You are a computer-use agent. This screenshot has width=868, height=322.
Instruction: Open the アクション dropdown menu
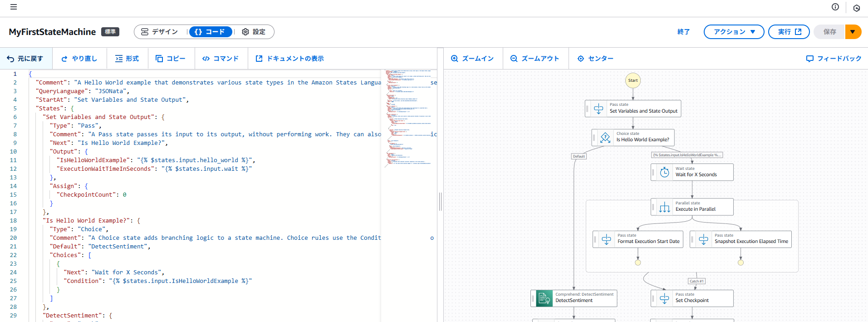pos(734,32)
